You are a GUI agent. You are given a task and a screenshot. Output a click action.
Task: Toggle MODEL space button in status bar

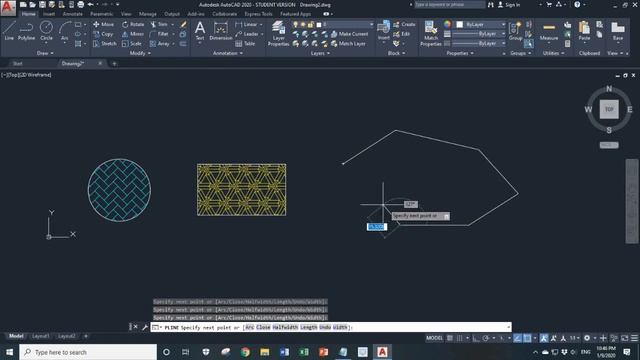coord(434,338)
